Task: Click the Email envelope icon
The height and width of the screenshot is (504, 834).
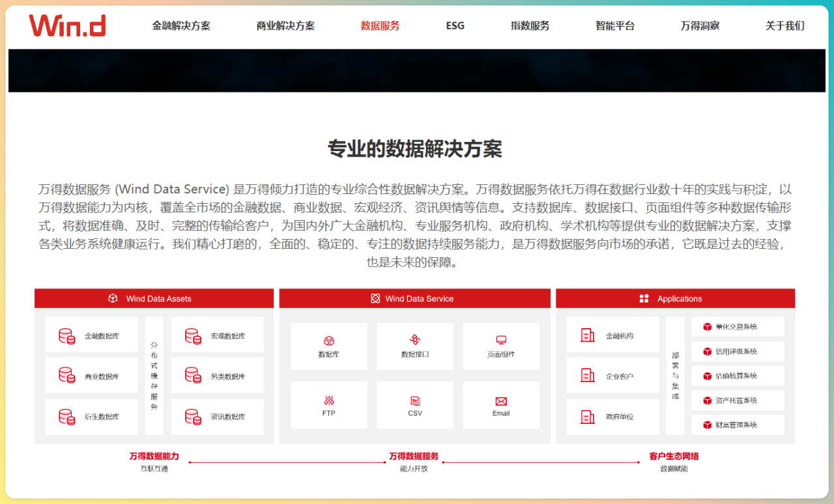Action: pyautogui.click(x=501, y=401)
